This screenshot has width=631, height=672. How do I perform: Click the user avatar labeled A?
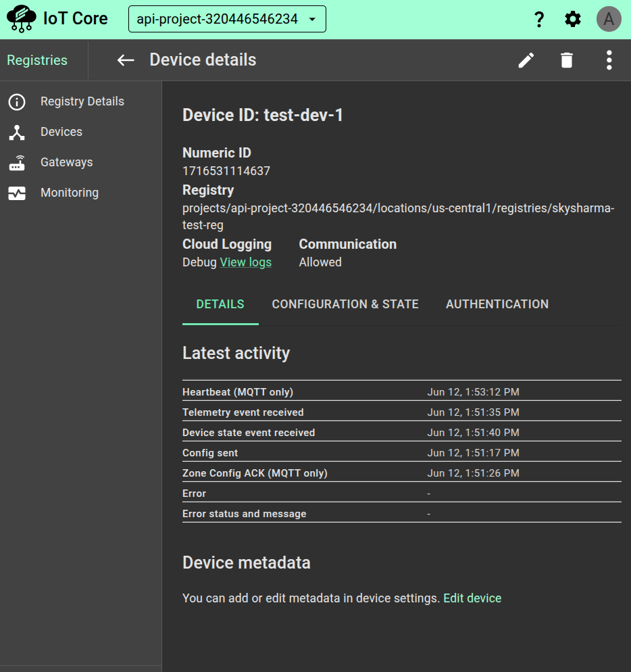[x=609, y=20]
